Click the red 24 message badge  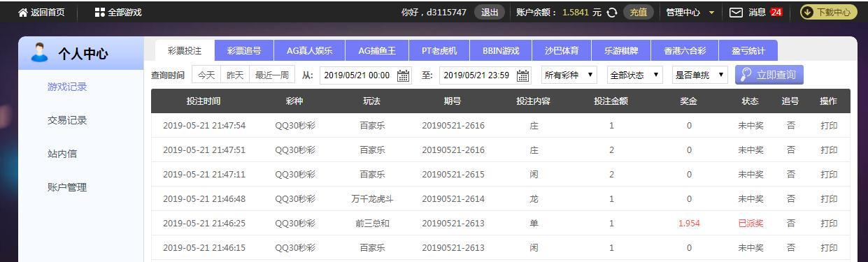coord(776,12)
